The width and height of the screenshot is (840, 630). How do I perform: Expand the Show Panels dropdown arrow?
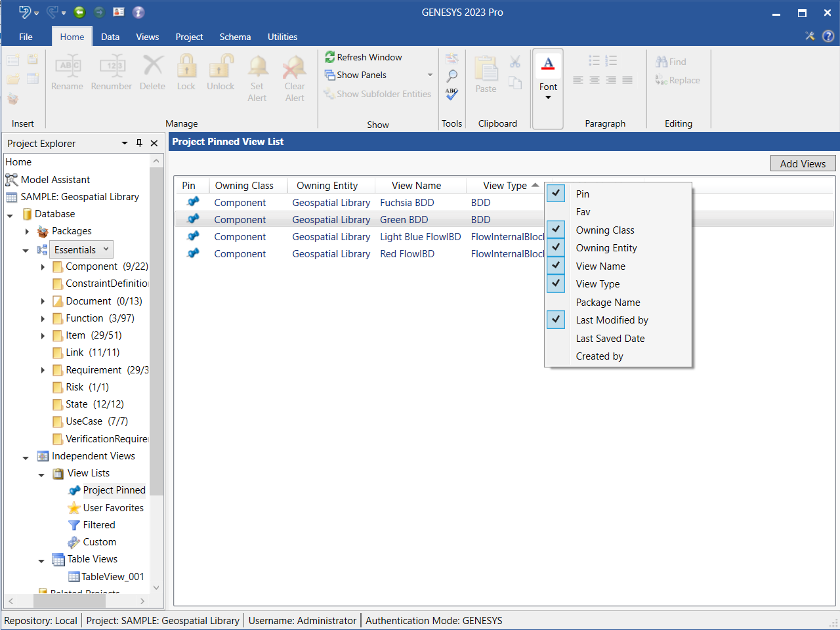[430, 75]
